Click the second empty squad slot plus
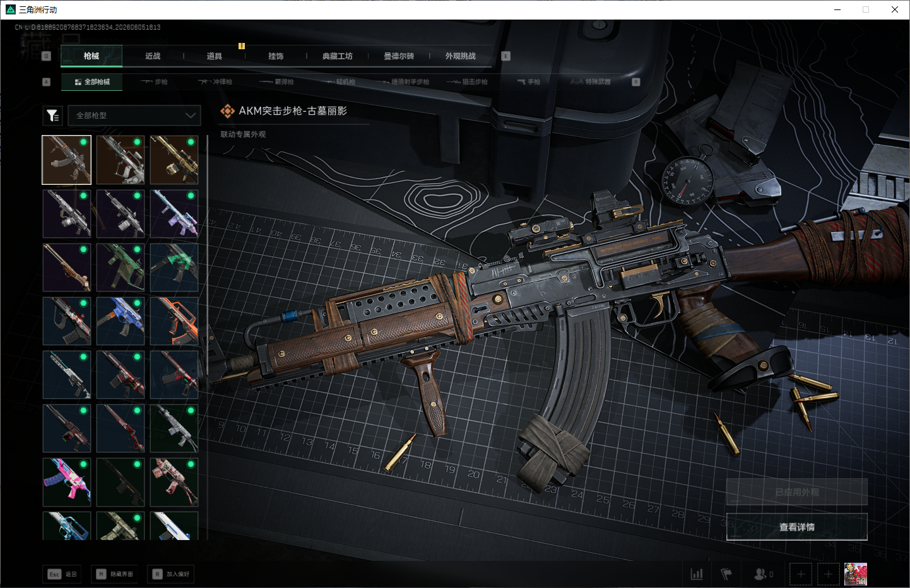Image resolution: width=910 pixels, height=588 pixels. pos(829,574)
